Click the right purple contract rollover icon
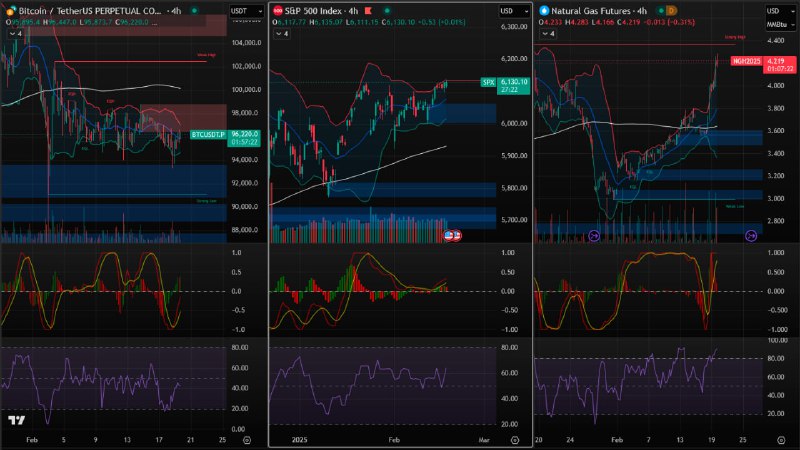 pos(751,236)
